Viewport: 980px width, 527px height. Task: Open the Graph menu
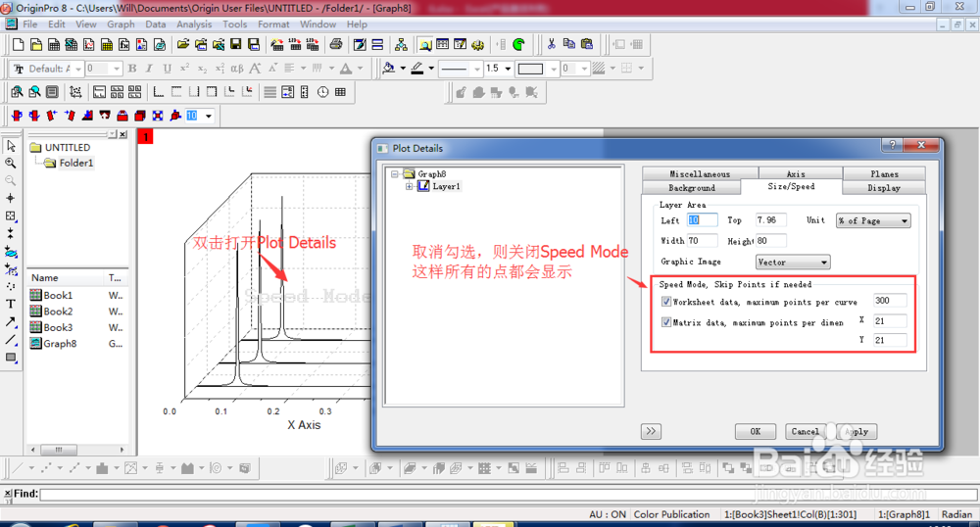pos(121,24)
